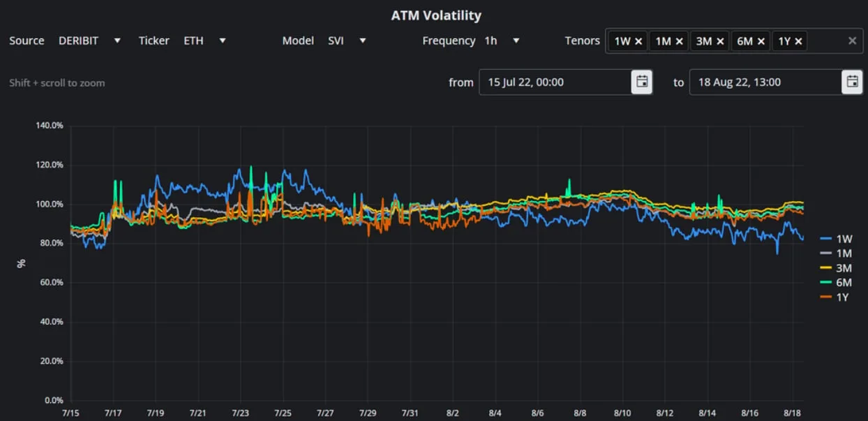This screenshot has width=868, height=421.
Task: Toggle the 1M series in the legend
Action: click(x=837, y=253)
